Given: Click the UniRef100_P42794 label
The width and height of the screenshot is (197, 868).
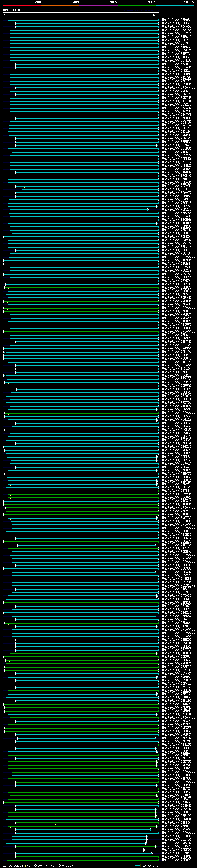Looking at the screenshot, I should 176,101.
